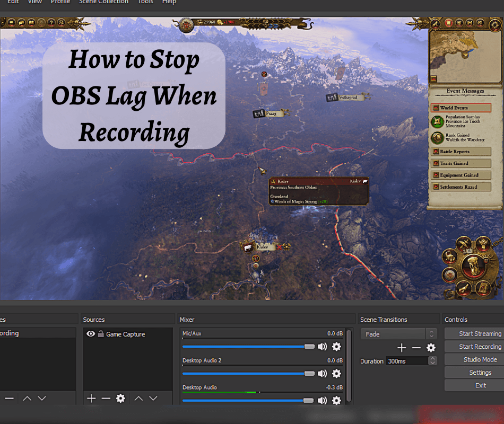Image resolution: width=504 pixels, height=424 pixels.
Task: Mute the Desktop Audio channel speaker icon
Action: tap(323, 401)
